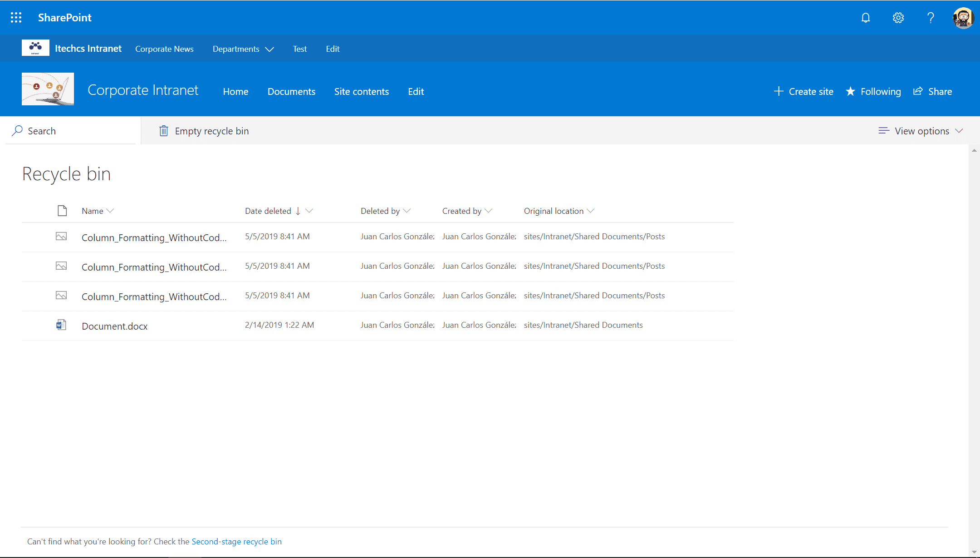The height and width of the screenshot is (558, 980).
Task: Open the Second-stage recycle bin link
Action: point(236,541)
